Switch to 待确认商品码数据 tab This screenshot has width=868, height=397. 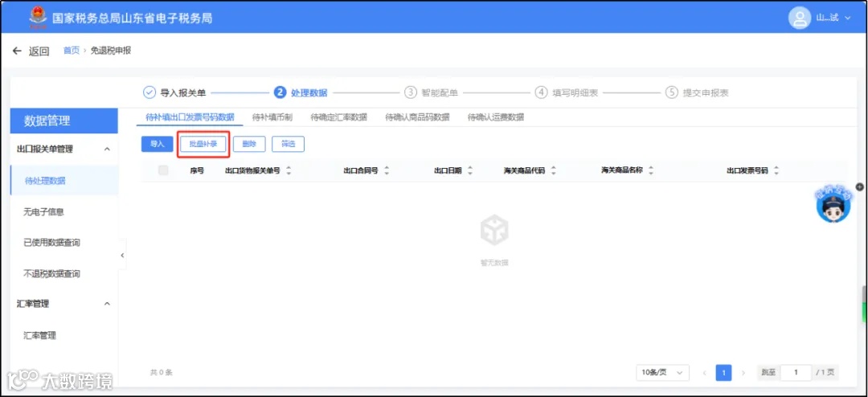tap(417, 117)
